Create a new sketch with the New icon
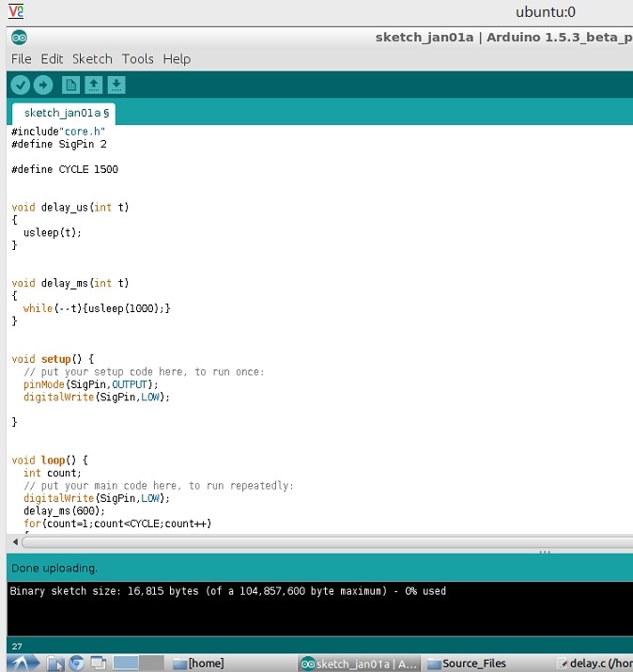The width and height of the screenshot is (633, 672). click(x=70, y=85)
